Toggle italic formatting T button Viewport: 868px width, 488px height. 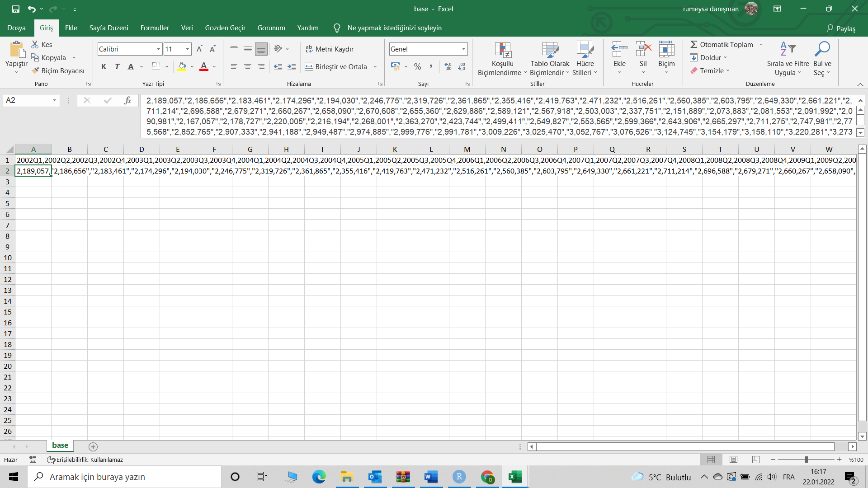(x=117, y=66)
